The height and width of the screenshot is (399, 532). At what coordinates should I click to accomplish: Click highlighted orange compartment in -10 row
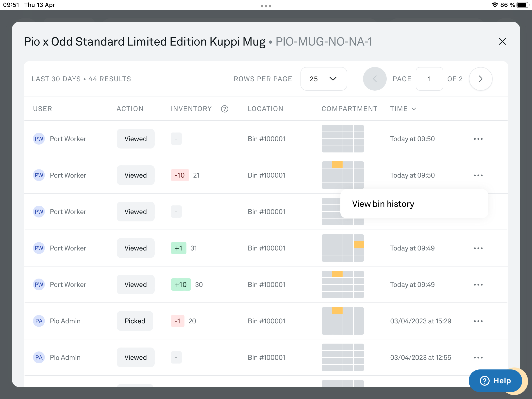pos(337,165)
